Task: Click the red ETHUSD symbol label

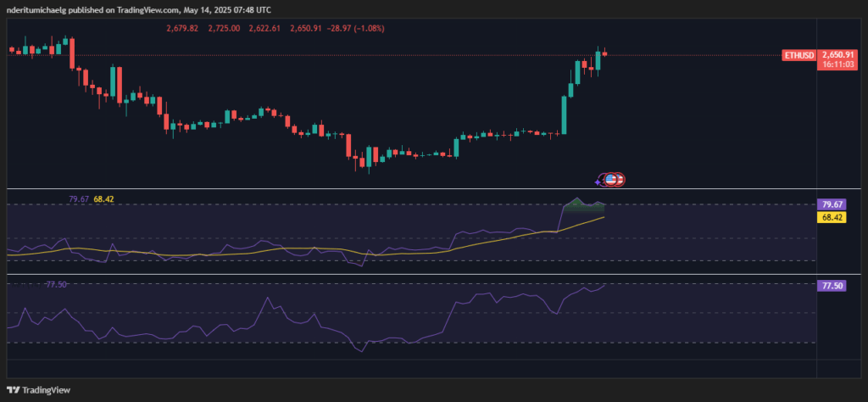Action: 799,55
